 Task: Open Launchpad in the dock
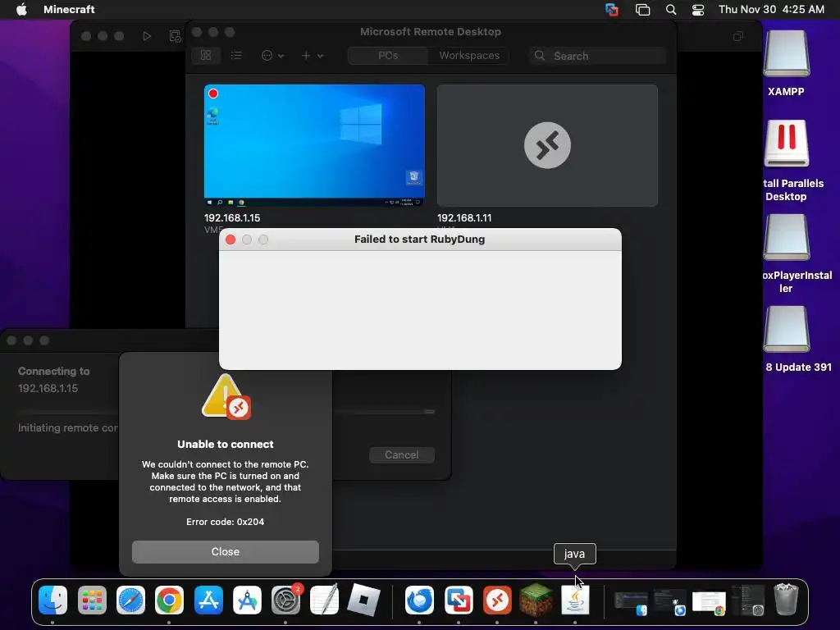(x=92, y=600)
